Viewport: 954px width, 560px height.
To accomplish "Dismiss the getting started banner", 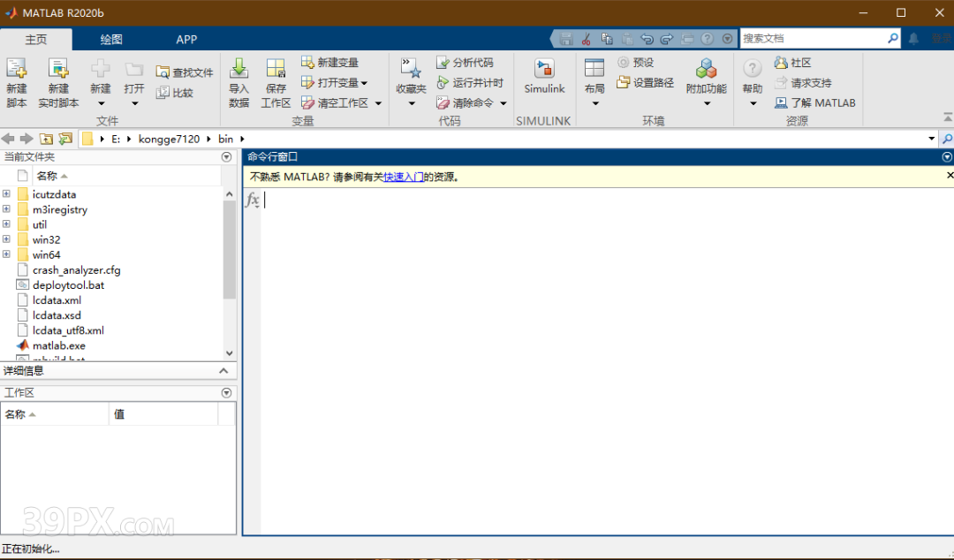I will tap(950, 176).
